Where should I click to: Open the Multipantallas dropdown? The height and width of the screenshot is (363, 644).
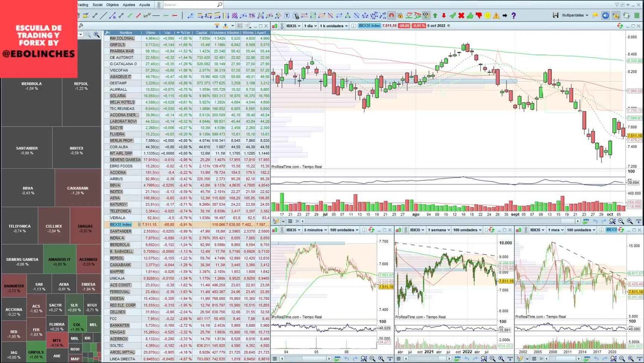[x=575, y=16]
